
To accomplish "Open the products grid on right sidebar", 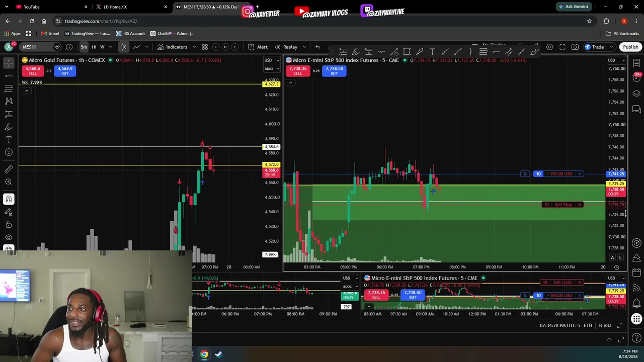I will click(x=636, y=319).
